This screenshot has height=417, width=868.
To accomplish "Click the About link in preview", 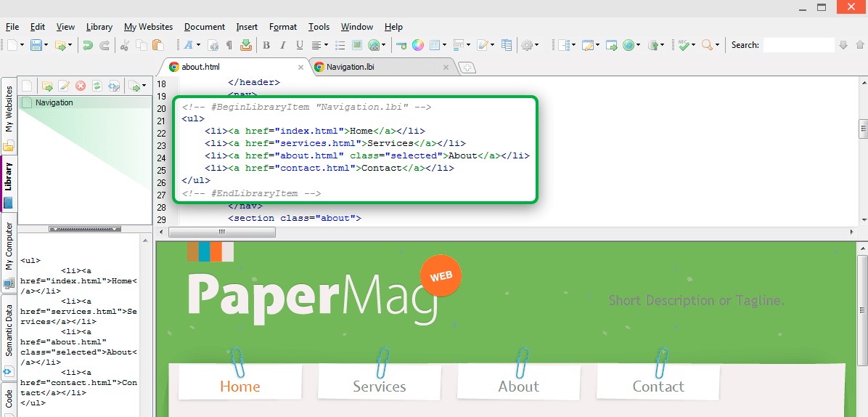I will (518, 386).
